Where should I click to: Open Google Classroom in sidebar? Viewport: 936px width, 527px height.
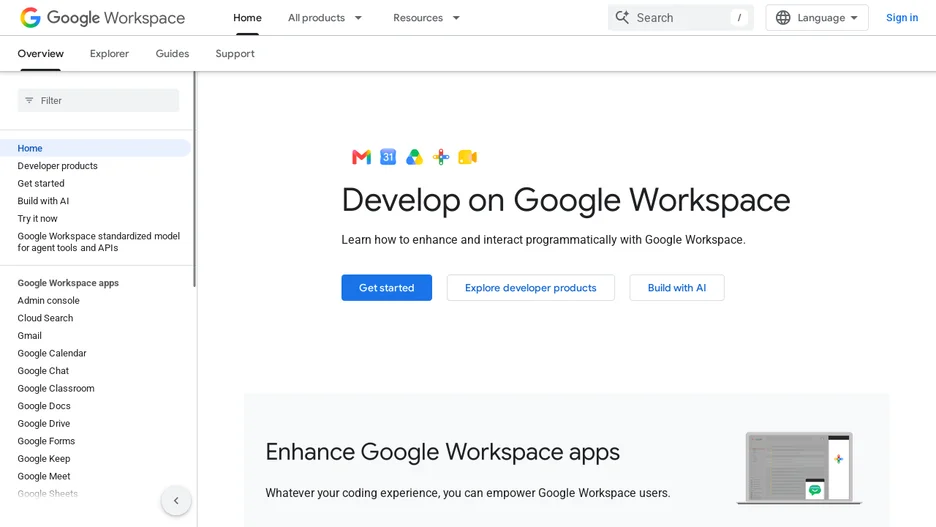56,389
